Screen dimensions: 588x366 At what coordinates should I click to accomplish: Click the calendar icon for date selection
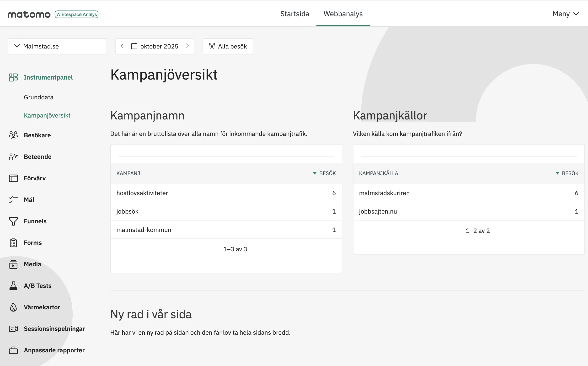(x=134, y=46)
